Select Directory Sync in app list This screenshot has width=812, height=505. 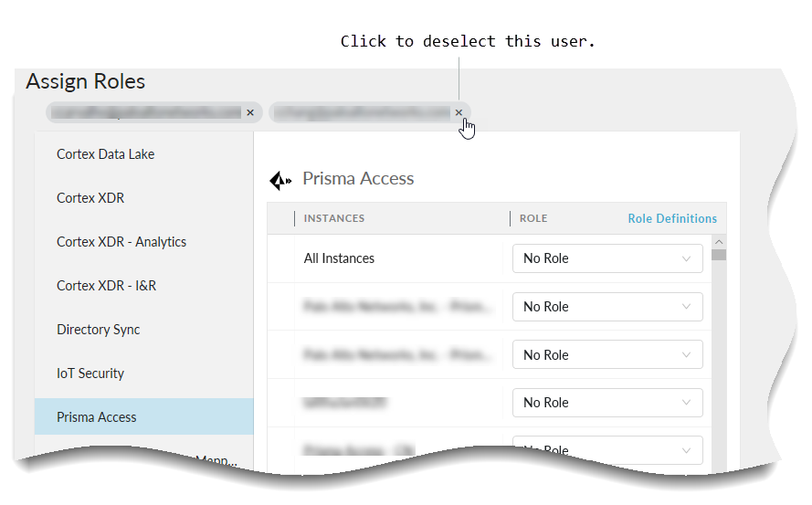99,330
